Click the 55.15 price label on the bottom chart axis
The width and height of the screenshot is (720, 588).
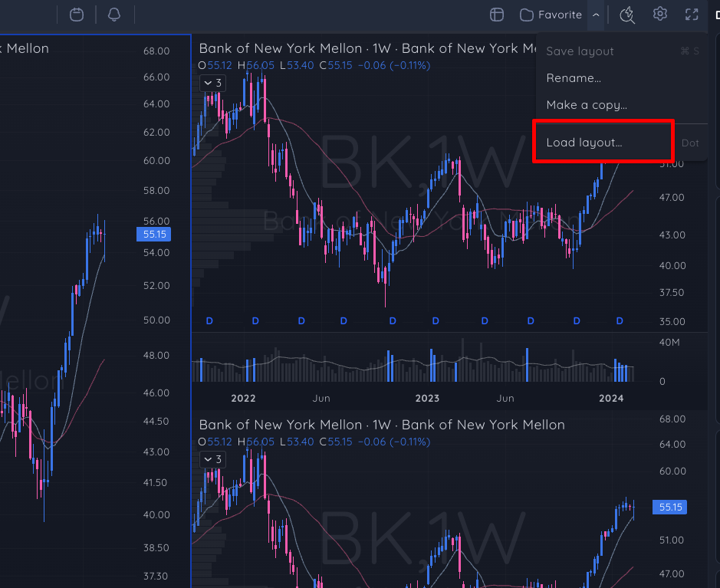point(670,508)
